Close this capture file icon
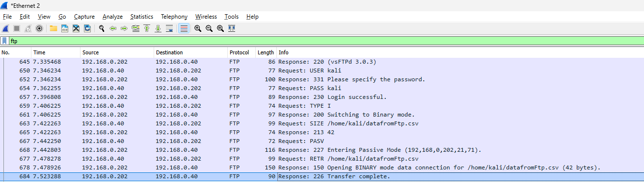This screenshot has height=191, width=644. coord(76,28)
